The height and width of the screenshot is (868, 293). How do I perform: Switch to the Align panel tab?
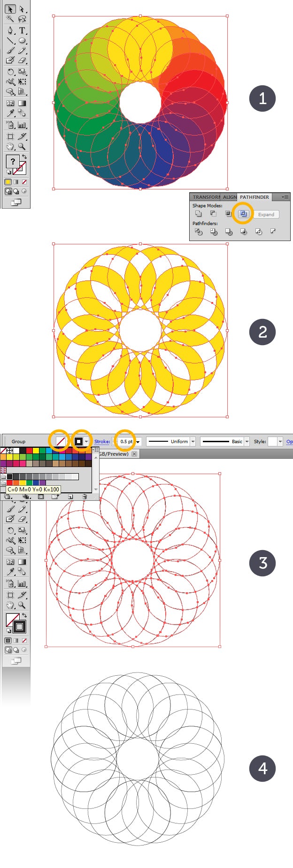pyautogui.click(x=230, y=197)
